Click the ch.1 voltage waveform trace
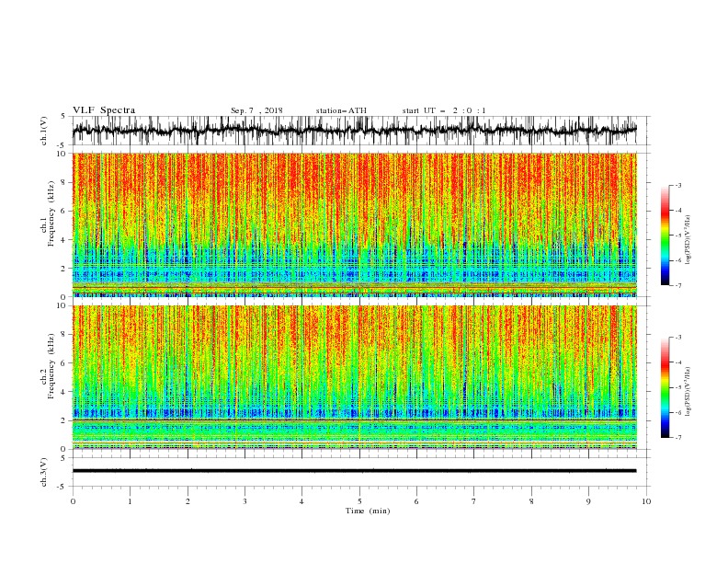Screen dimensions: 728x563 click(354, 131)
